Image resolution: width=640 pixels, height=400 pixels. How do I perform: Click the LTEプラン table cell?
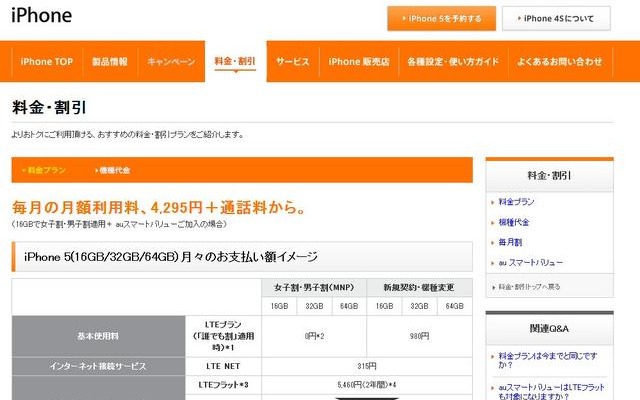tap(223, 336)
